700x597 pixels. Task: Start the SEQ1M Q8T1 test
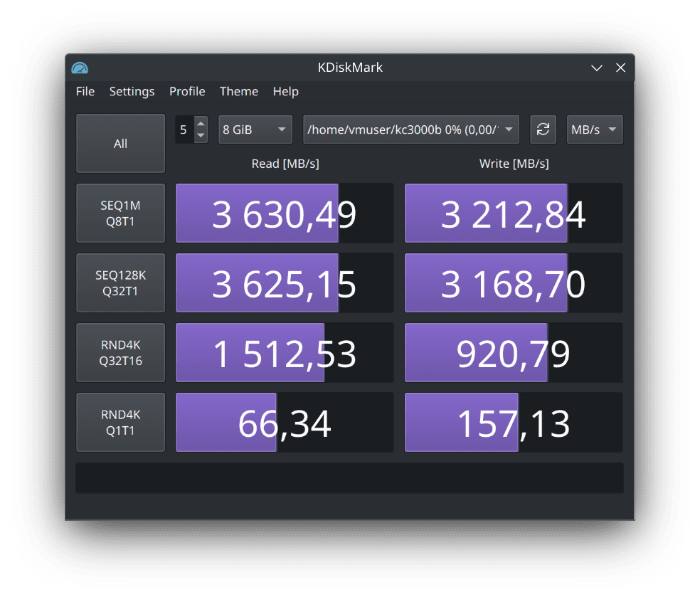pyautogui.click(x=120, y=213)
